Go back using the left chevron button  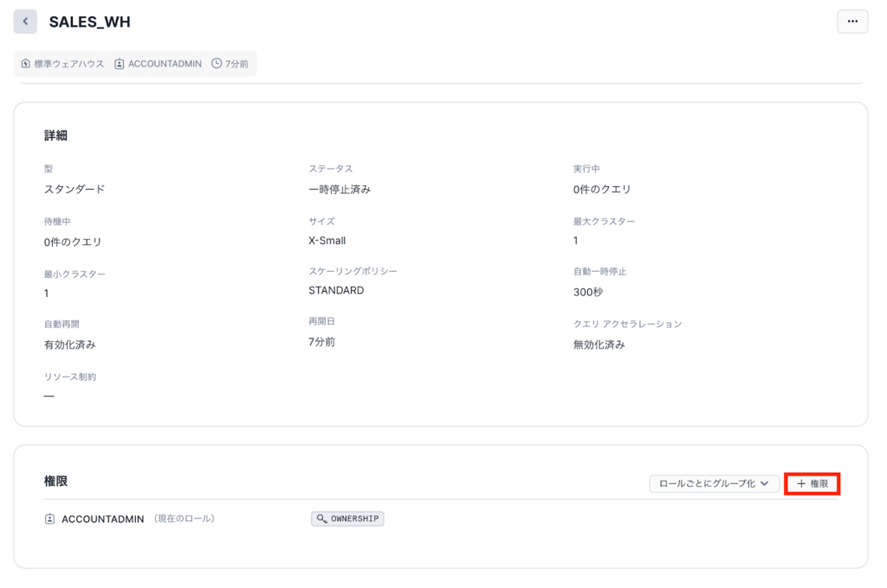pyautogui.click(x=25, y=22)
